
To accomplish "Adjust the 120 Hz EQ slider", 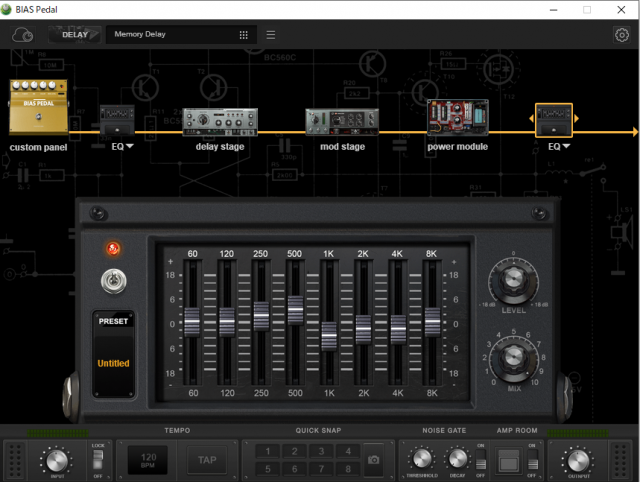I will click(x=227, y=322).
